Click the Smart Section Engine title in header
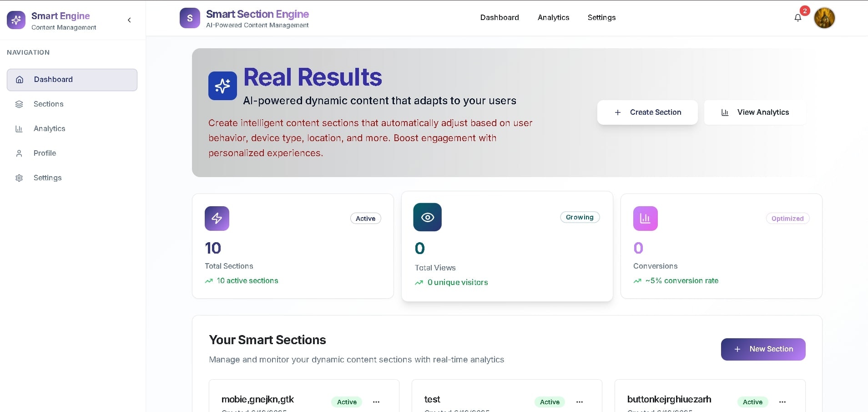The image size is (868, 412). click(x=257, y=14)
